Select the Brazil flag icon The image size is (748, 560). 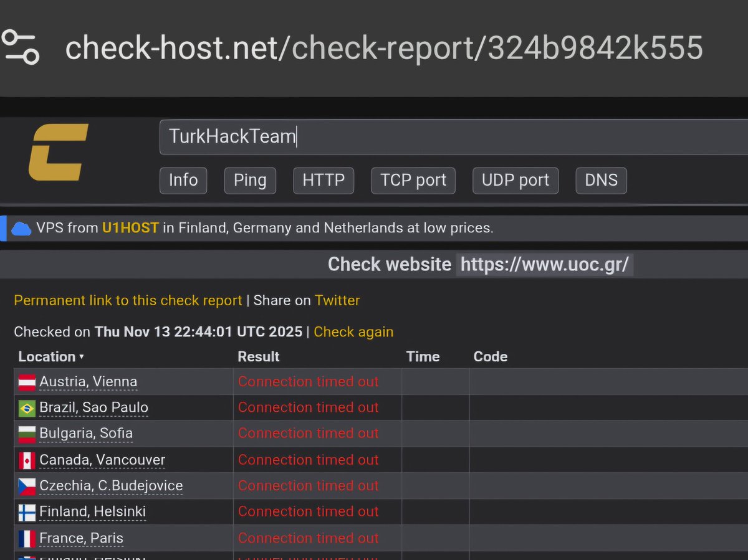[27, 408]
